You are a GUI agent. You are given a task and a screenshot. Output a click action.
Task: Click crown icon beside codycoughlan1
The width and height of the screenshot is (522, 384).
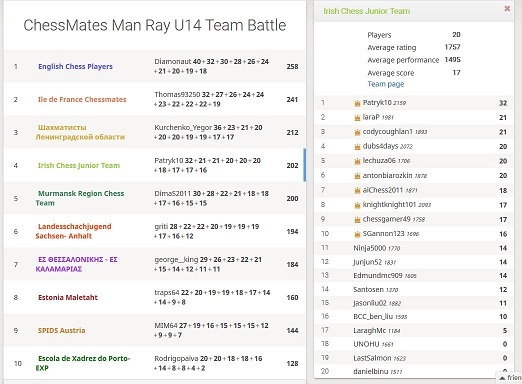tap(357, 132)
